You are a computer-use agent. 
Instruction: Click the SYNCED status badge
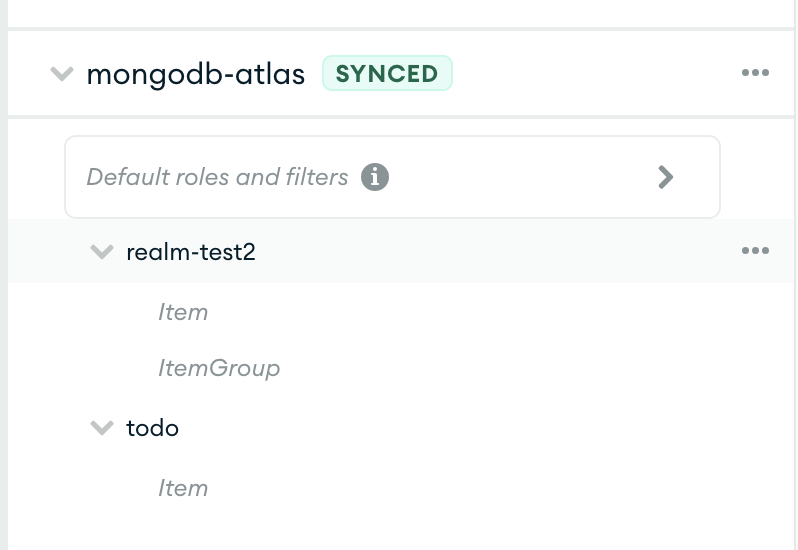387,74
